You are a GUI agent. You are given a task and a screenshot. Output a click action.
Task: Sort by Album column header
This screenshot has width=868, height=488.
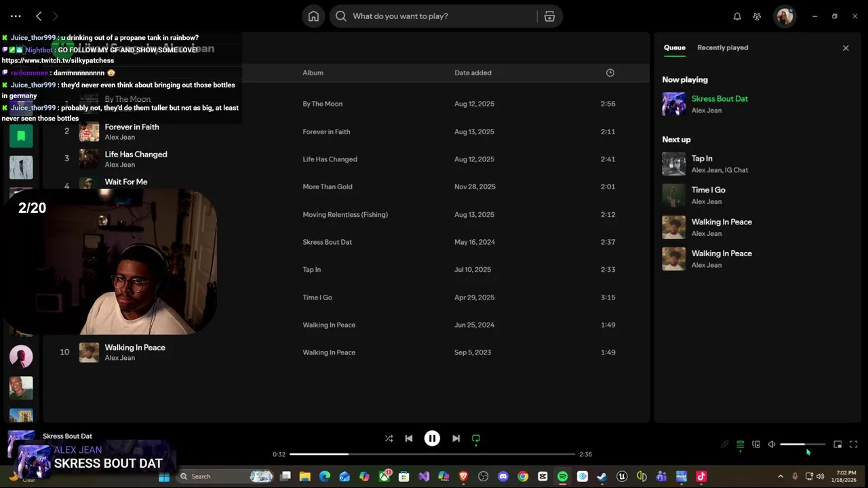(x=313, y=73)
